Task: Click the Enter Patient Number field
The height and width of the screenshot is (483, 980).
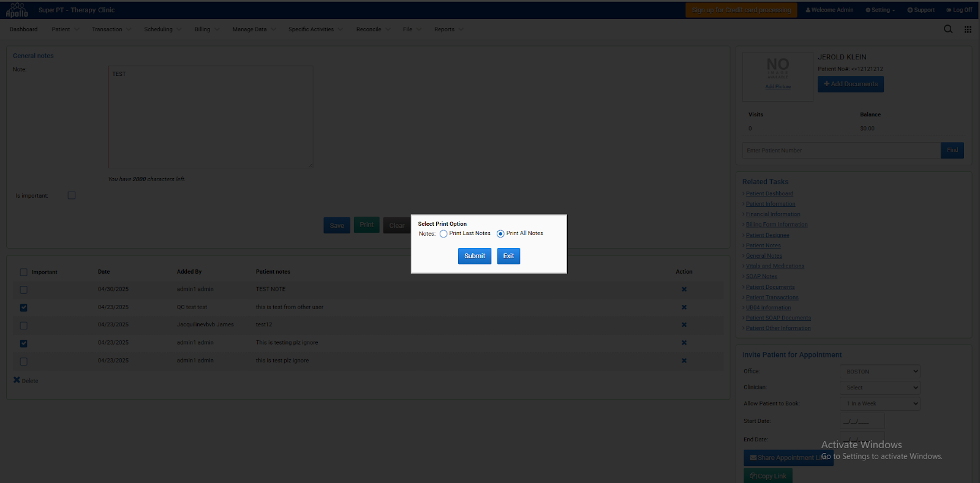Action: [x=841, y=151]
